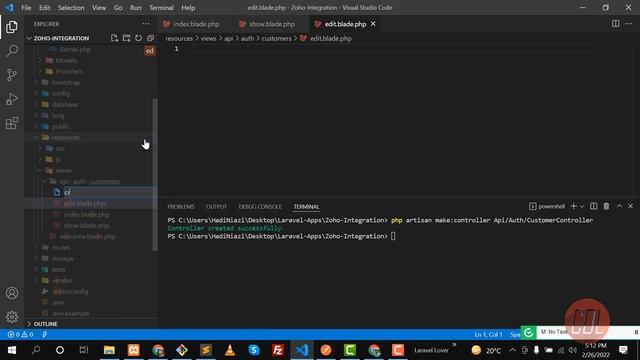Click views in the breadcrumb path
640x360 pixels.
point(208,38)
